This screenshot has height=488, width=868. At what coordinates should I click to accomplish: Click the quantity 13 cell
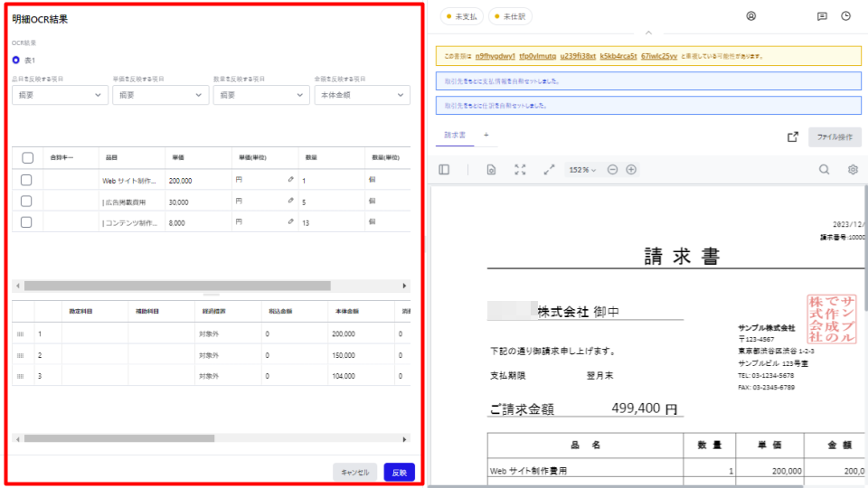click(331, 223)
